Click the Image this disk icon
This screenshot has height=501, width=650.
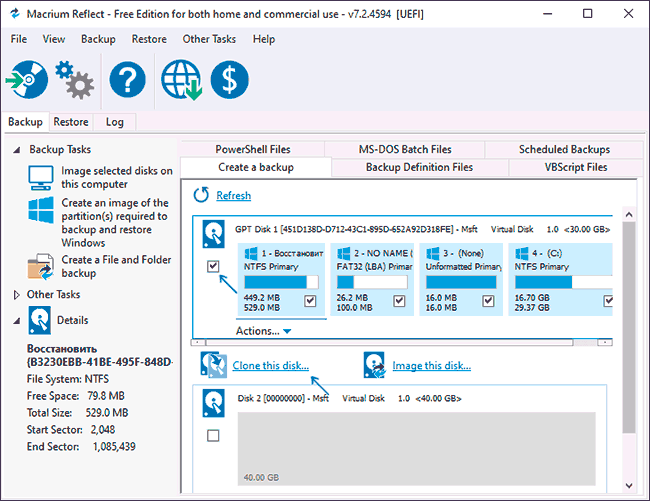click(x=375, y=365)
